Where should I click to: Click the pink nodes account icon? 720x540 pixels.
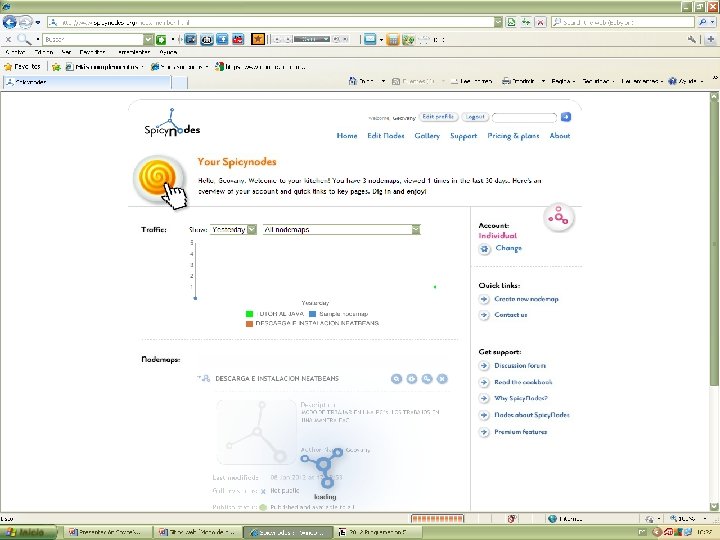tap(558, 216)
